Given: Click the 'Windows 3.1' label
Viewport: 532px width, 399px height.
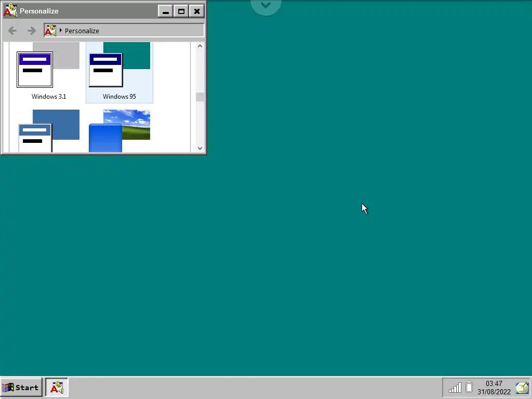Looking at the screenshot, I should [49, 96].
